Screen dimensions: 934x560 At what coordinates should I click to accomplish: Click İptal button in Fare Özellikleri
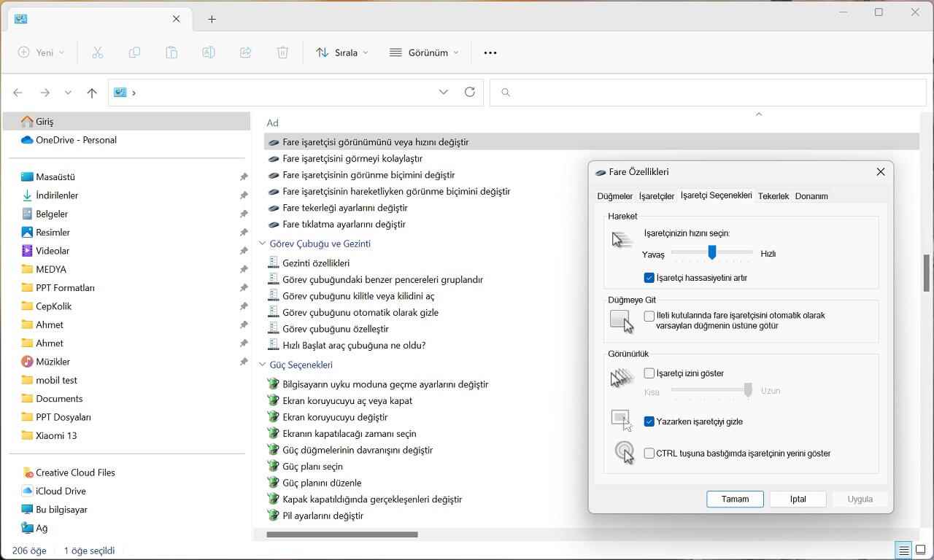click(798, 499)
